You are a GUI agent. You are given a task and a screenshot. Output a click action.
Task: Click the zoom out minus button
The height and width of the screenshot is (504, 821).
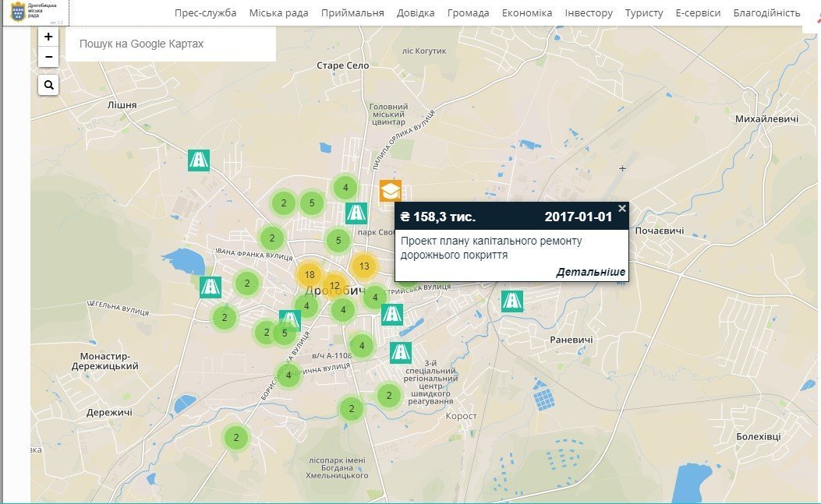pyautogui.click(x=48, y=57)
